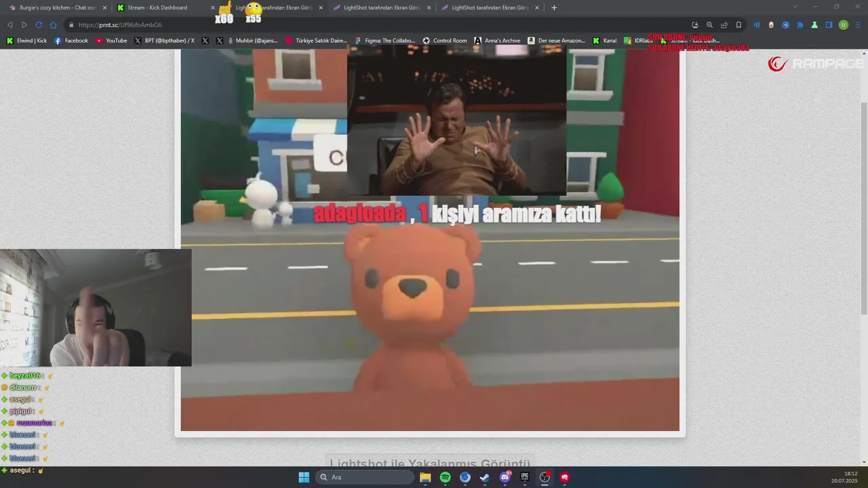Go forward to next page
This screenshot has height=488, width=868.
coord(24,25)
